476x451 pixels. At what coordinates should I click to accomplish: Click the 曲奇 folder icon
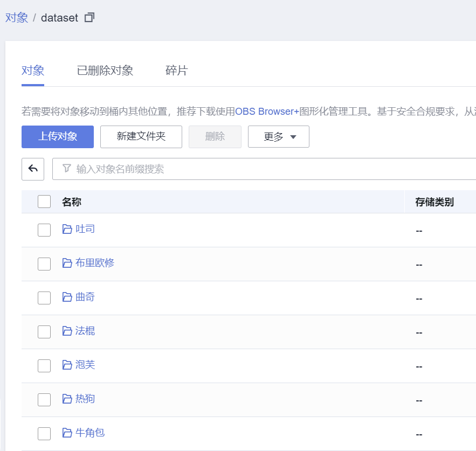point(67,297)
